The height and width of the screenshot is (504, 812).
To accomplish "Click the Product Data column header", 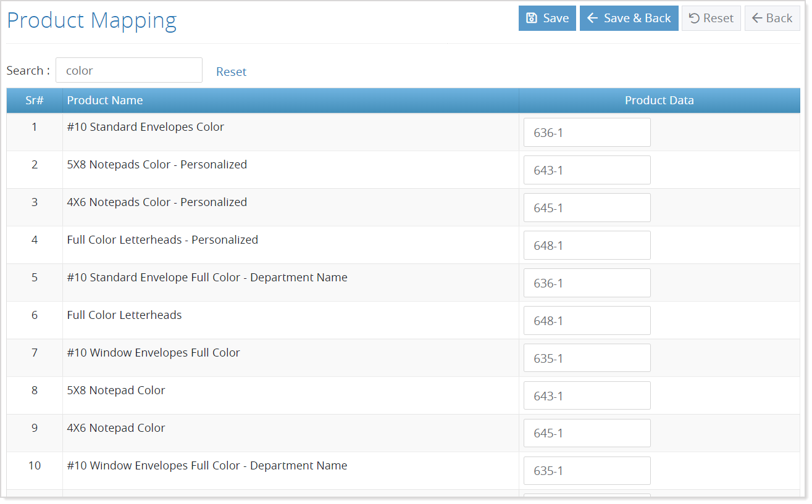I will [x=659, y=100].
